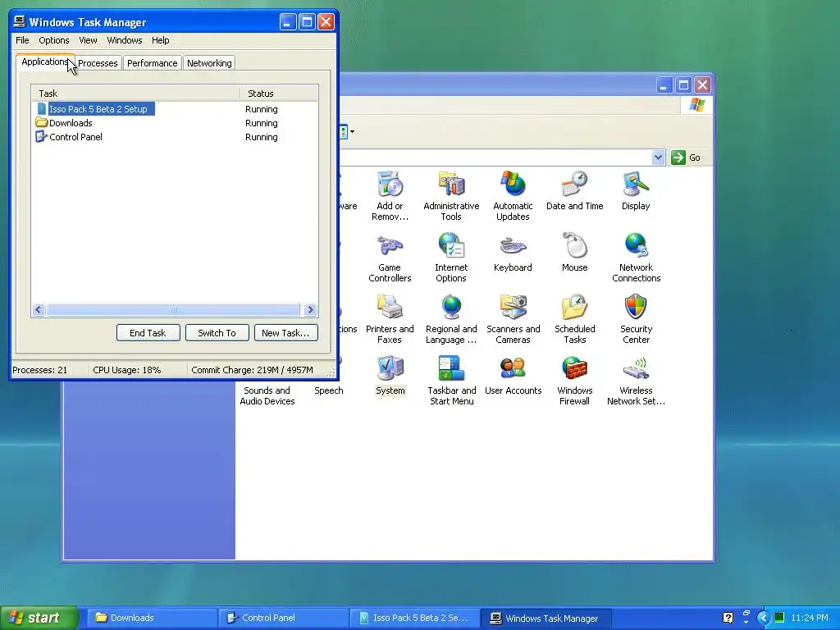Expand hidden tray icons arrow

pyautogui.click(x=764, y=618)
